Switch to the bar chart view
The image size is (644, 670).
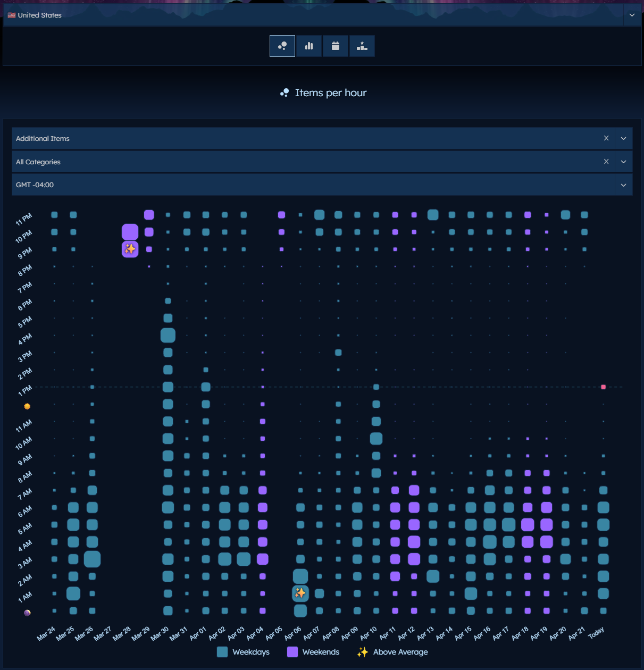click(x=308, y=46)
